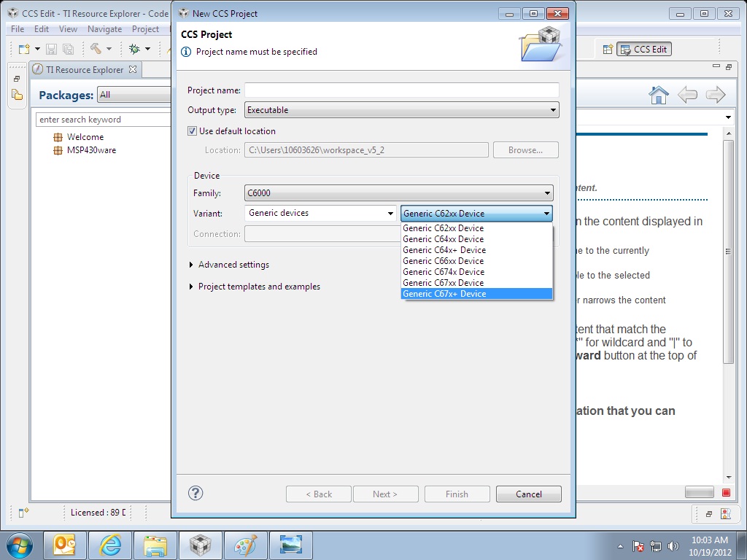Click the Code Composer Studio taskbar icon
The image size is (747, 560).
pos(200,545)
